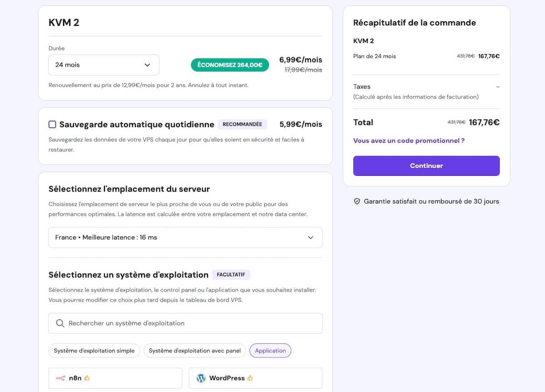Viewport: 545px width, 392px height.
Task: Switch to Système d'exploitation avec panel
Action: (x=195, y=351)
